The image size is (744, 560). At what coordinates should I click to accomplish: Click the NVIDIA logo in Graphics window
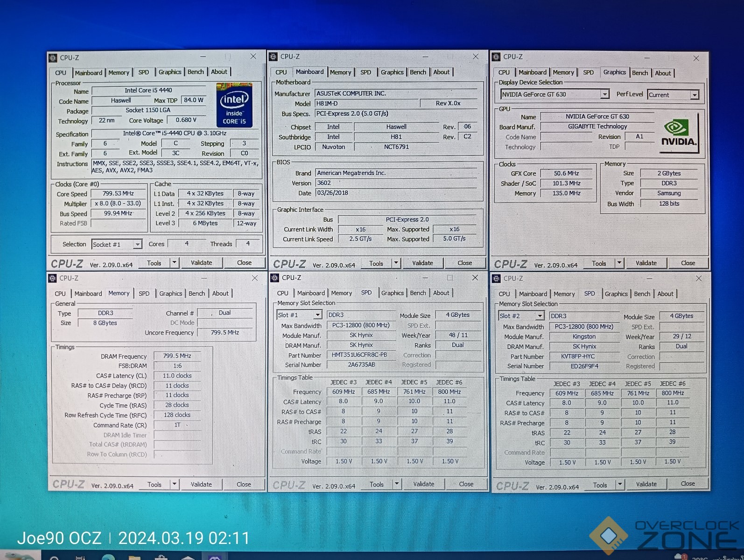tap(679, 133)
